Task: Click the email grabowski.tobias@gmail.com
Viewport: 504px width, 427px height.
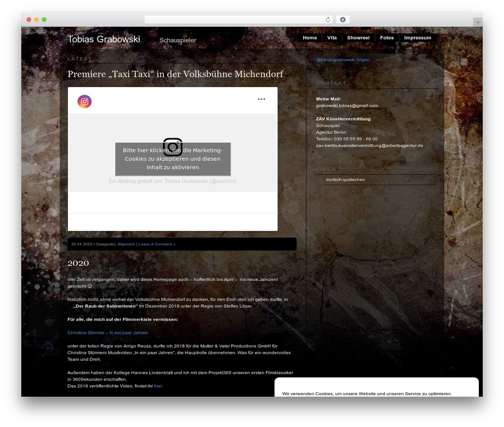Action: pos(347,106)
